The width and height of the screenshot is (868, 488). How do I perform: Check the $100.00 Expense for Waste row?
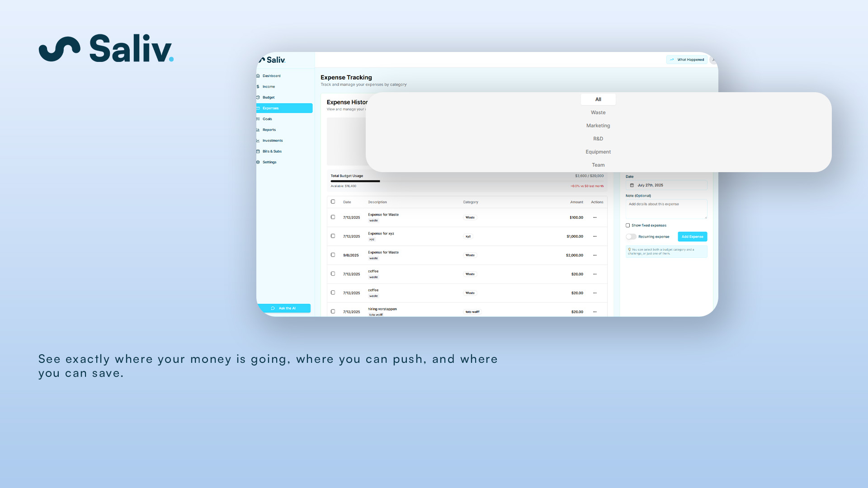point(333,217)
